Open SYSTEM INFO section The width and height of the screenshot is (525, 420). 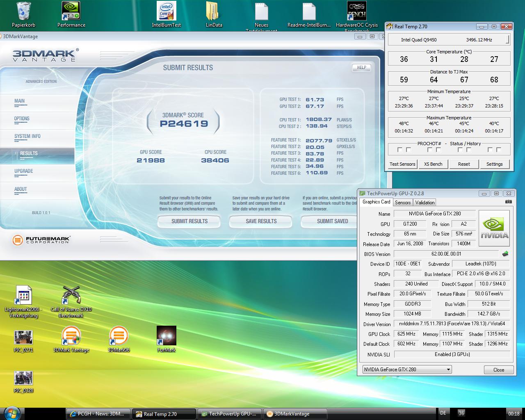pyautogui.click(x=27, y=136)
